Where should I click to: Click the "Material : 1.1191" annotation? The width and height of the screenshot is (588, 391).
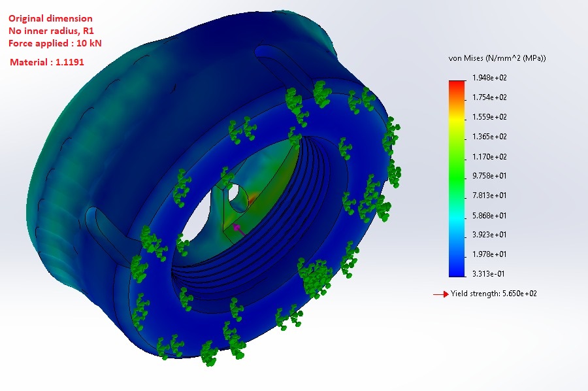point(47,62)
